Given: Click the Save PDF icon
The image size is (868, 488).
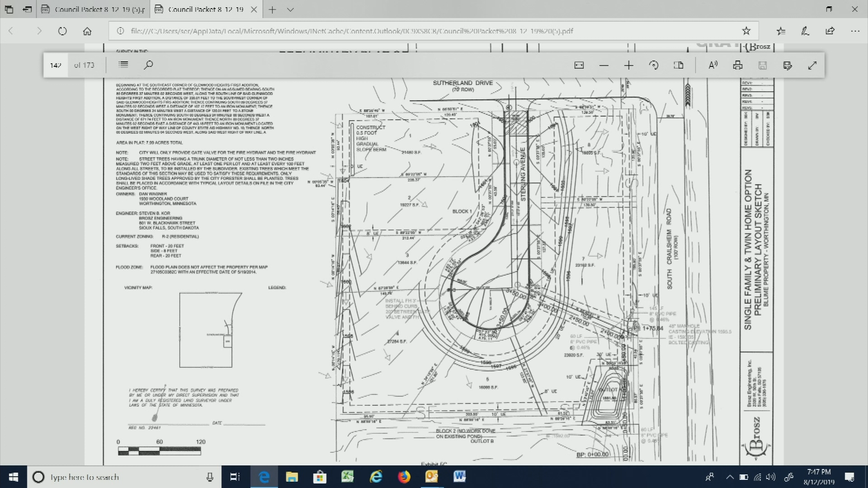Looking at the screenshot, I should coord(763,66).
